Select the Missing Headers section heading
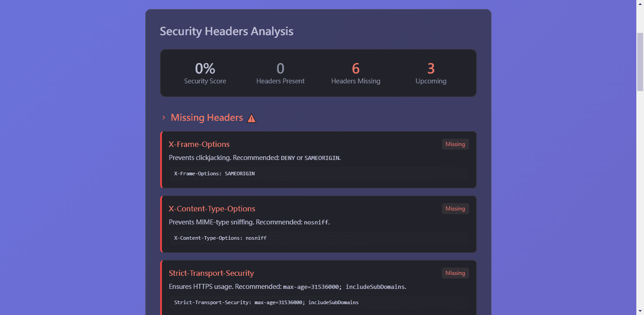Image resolution: width=644 pixels, height=315 pixels. click(207, 118)
